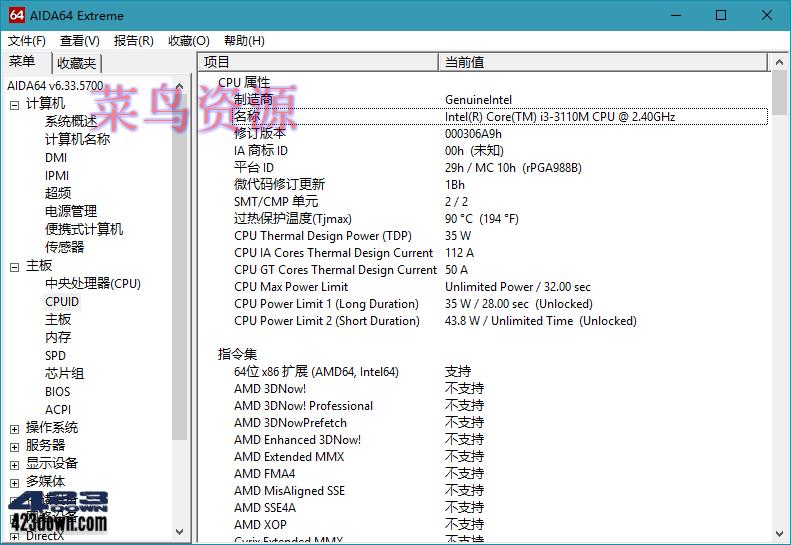This screenshot has height=545, width=791.
Task: Select the AMD 3DNow! Professional row
Action: 499,406
